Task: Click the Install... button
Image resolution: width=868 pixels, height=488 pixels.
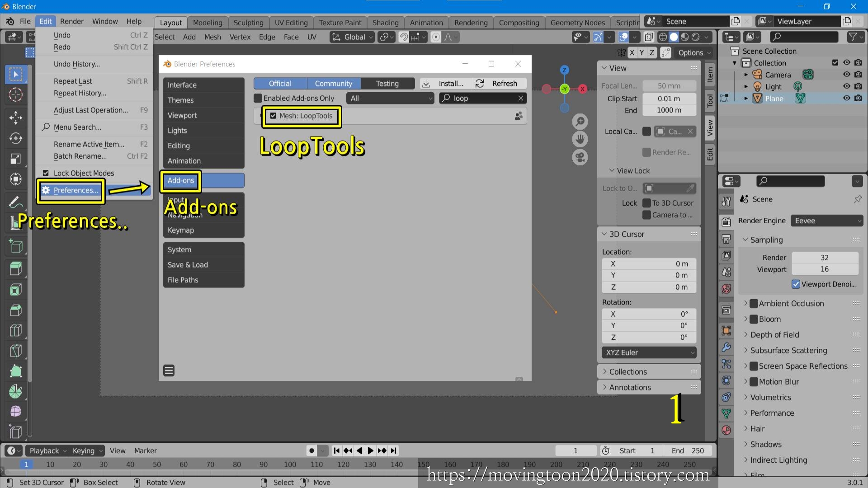Action: click(446, 84)
